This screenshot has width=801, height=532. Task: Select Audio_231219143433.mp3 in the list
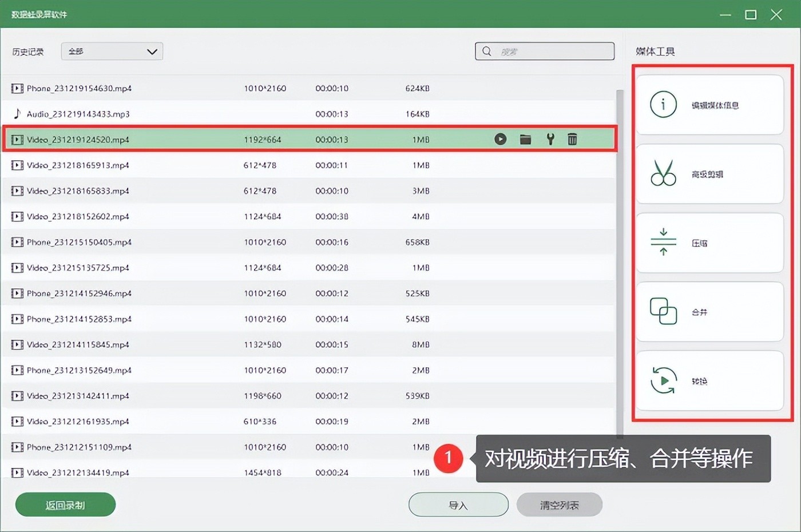pos(78,114)
